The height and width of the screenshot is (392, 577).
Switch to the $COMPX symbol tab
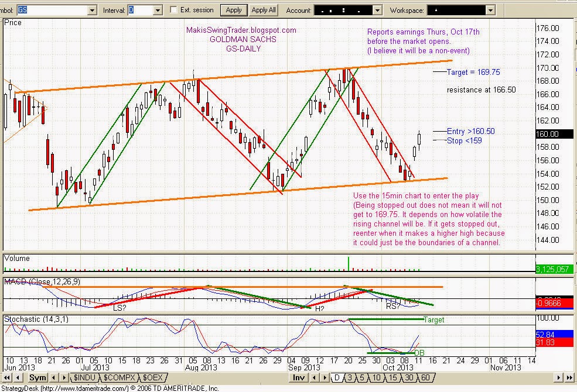120,378
